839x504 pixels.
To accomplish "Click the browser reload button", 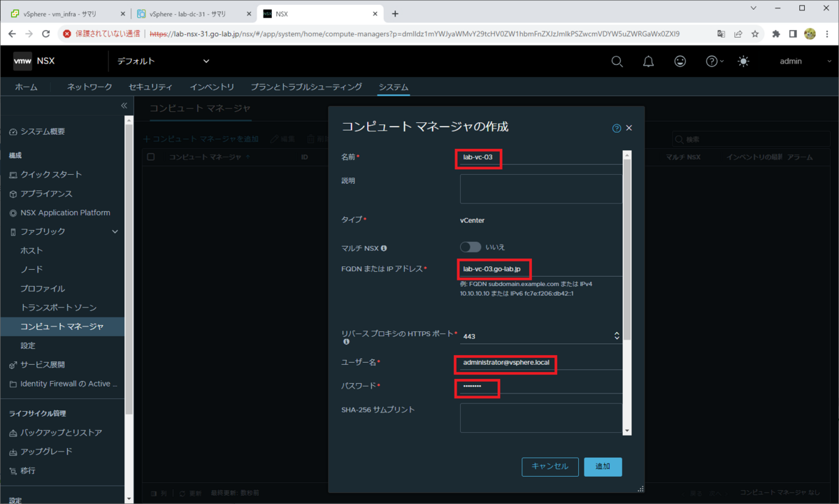I will coord(46,33).
